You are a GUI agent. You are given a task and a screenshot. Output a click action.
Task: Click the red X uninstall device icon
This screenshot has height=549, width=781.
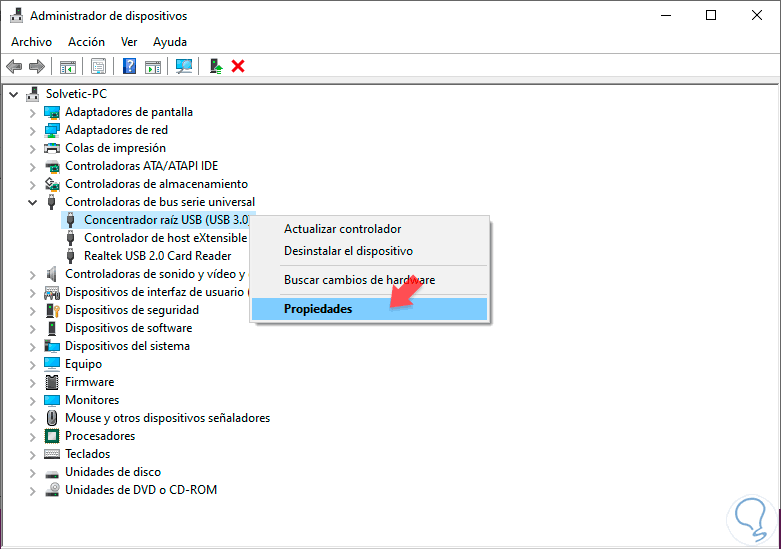(x=238, y=66)
